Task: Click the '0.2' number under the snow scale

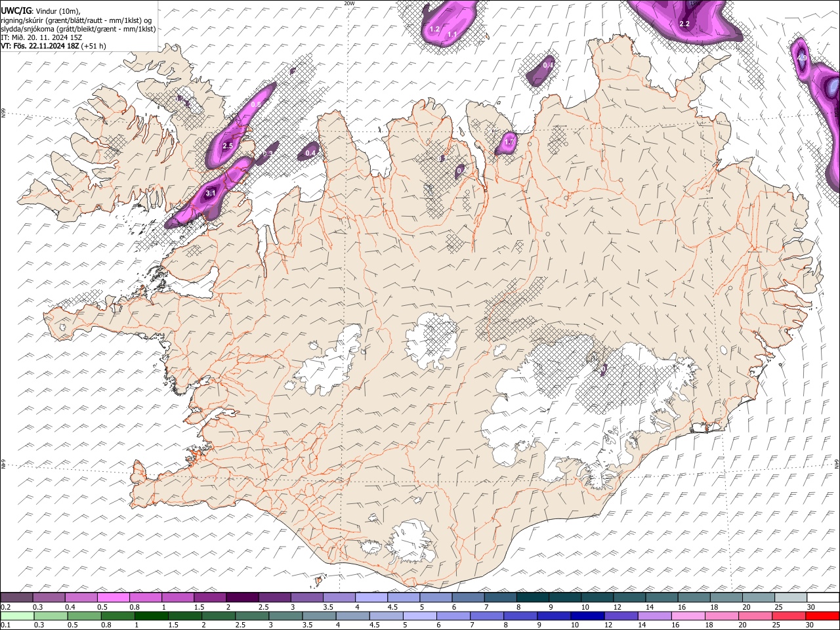Action: [x=5, y=606]
